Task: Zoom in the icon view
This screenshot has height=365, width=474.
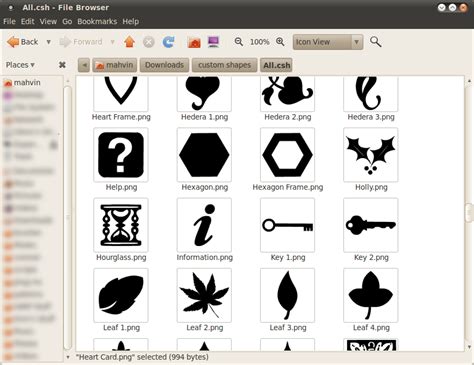Action: [x=280, y=42]
